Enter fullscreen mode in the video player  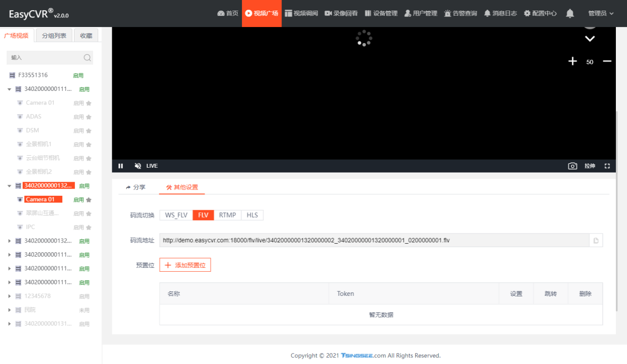pyautogui.click(x=607, y=166)
